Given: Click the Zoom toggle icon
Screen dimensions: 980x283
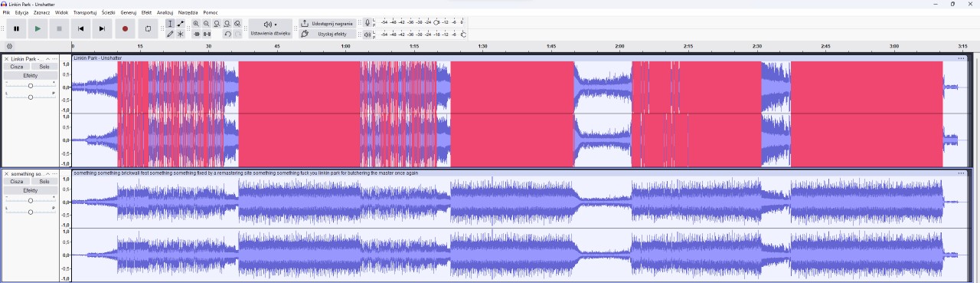Looking at the screenshot, I should [237, 24].
